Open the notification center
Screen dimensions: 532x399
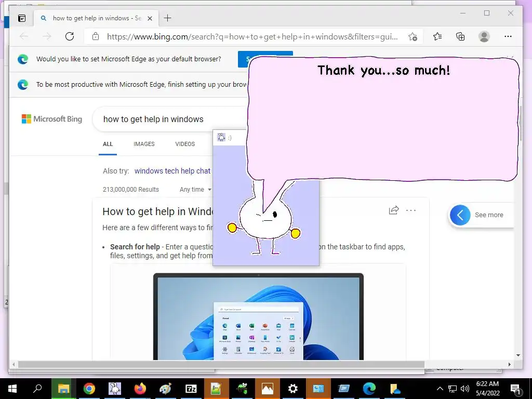point(515,389)
